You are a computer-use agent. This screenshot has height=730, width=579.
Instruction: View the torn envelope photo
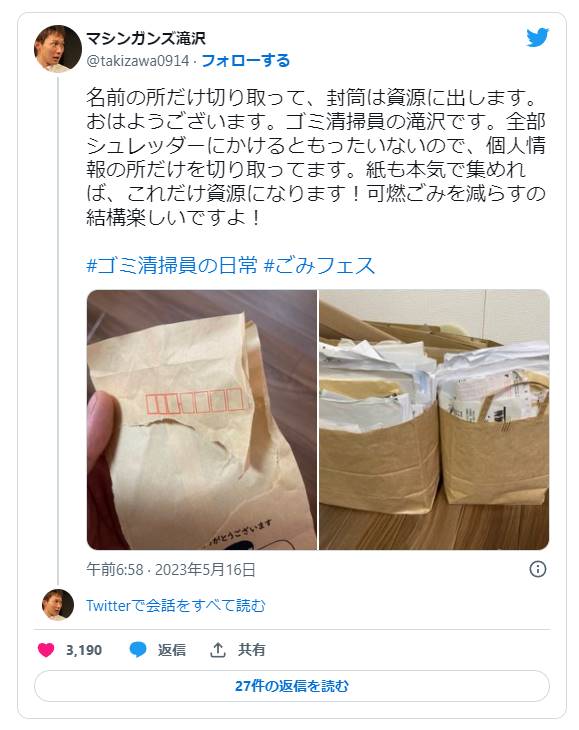[202, 419]
